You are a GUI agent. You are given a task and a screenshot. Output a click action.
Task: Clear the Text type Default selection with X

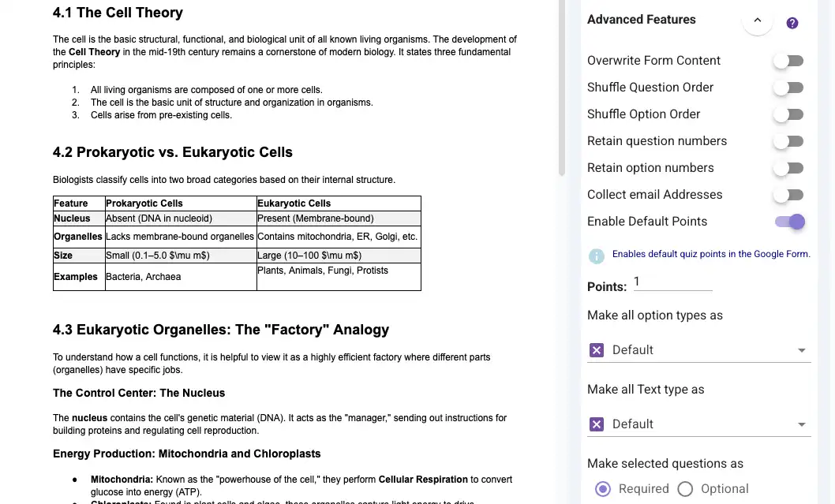pos(596,424)
